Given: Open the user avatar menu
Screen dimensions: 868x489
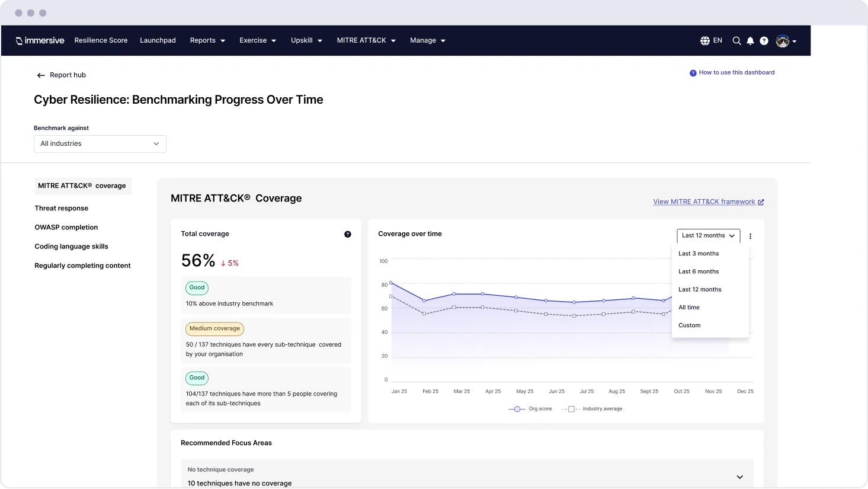Looking at the screenshot, I should [786, 41].
